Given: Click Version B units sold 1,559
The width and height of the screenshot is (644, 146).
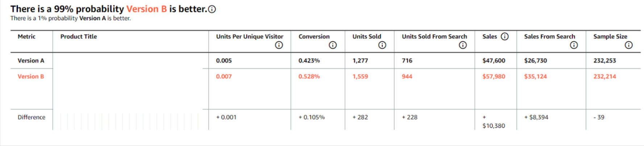Looking at the screenshot, I should [x=360, y=77].
